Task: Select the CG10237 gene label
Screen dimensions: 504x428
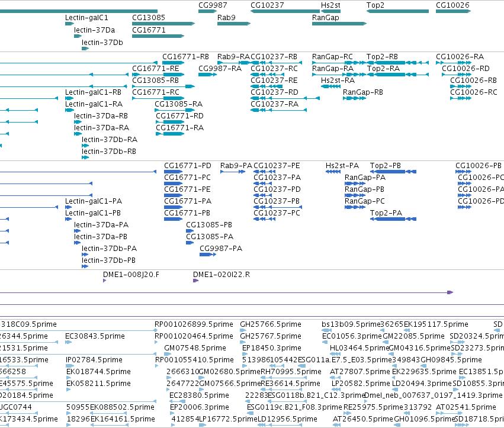Action: [267, 5]
